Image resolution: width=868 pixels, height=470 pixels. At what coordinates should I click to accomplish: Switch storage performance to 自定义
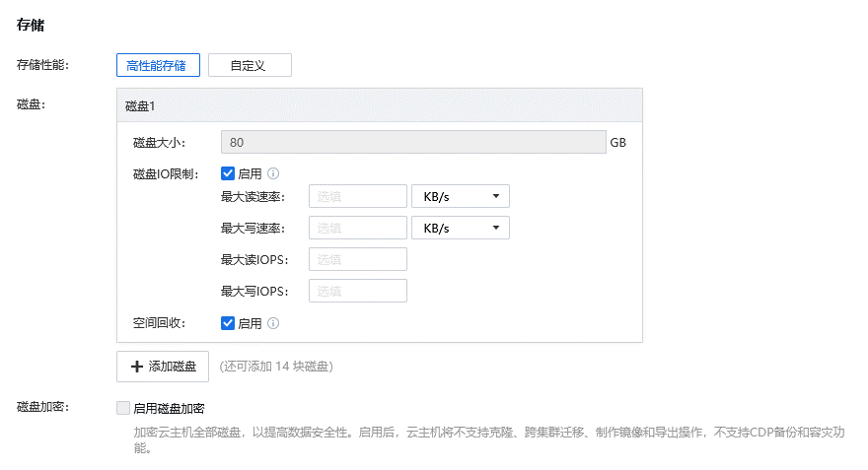coord(250,65)
